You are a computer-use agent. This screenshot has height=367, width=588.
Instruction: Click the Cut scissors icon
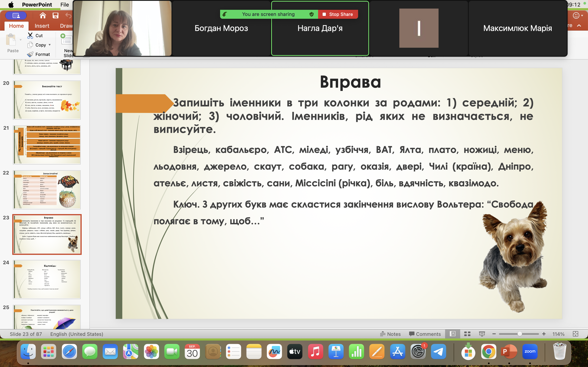(30, 35)
